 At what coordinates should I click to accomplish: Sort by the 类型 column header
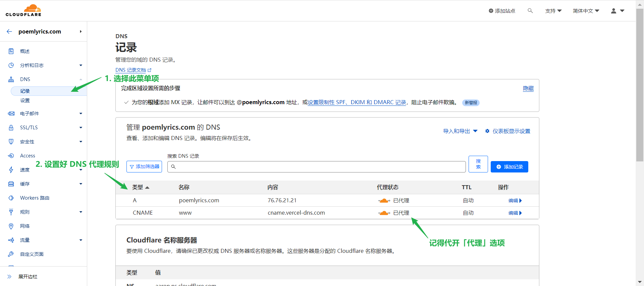point(141,187)
